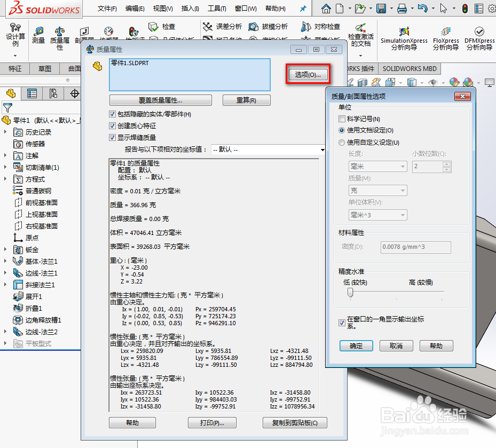496x448 pixels.
Task: Click Override Mass Properties (覆盖质量属性) button
Action: (x=160, y=100)
